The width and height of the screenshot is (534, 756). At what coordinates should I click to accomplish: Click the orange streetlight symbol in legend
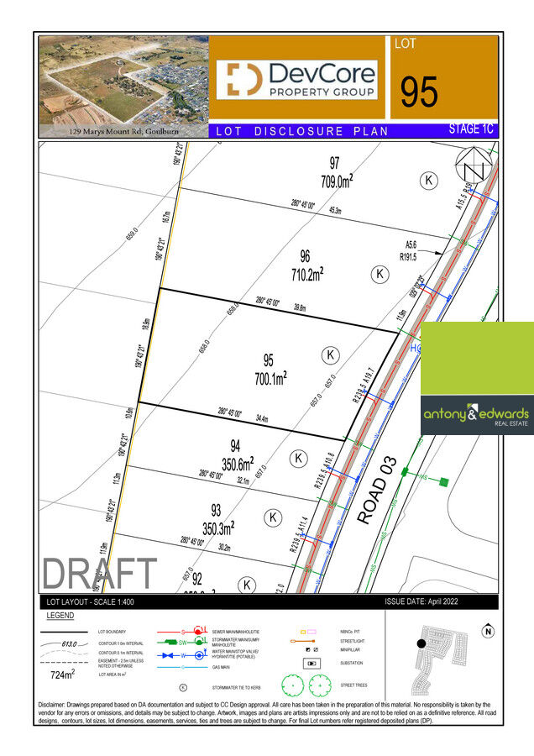[x=302, y=641]
